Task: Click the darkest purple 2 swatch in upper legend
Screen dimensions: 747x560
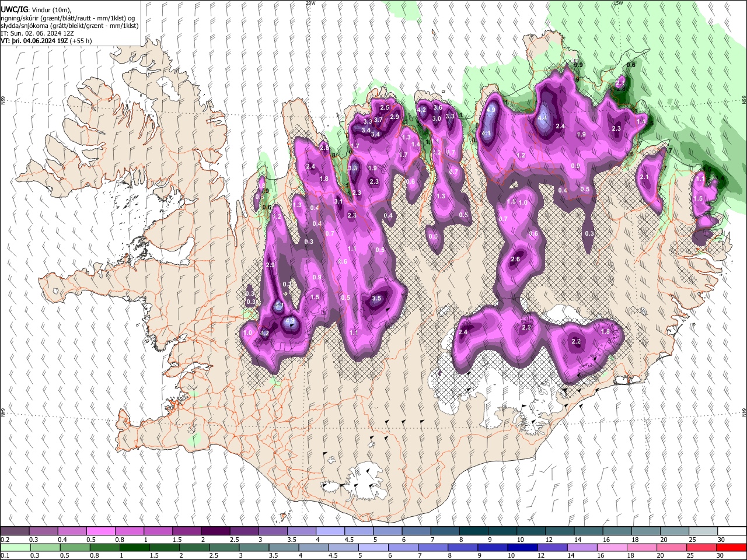Action: 215,531
